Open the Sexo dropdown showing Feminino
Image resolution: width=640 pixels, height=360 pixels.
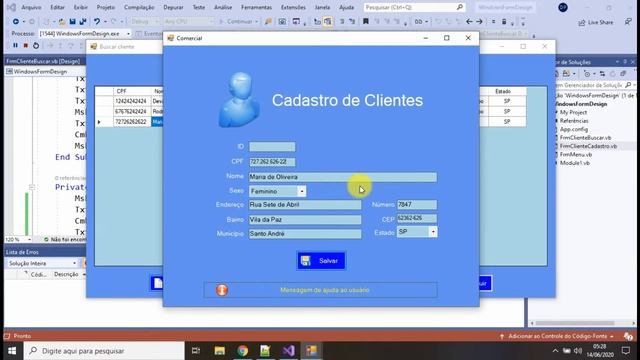pos(301,191)
